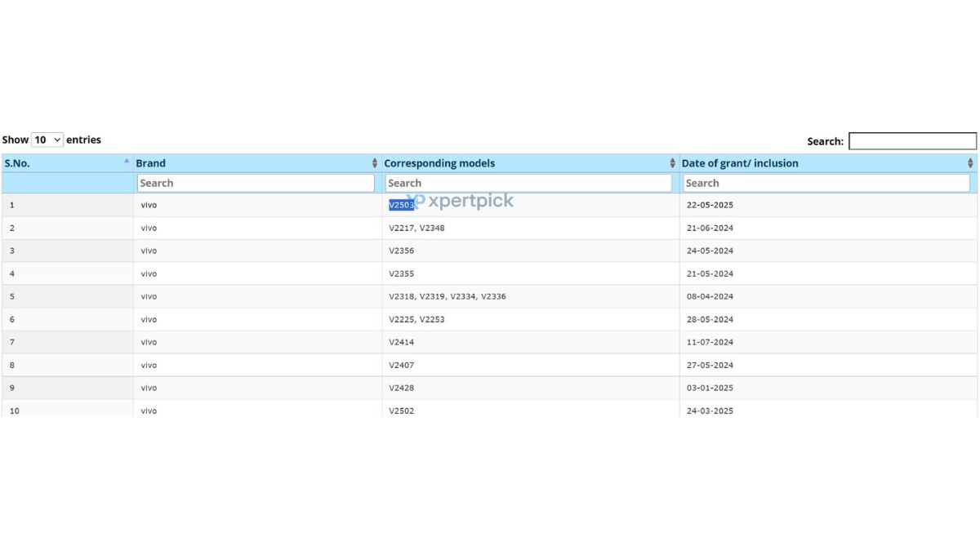The width and height of the screenshot is (980, 555).
Task: Click Brand column sort arrows icon
Action: (375, 163)
